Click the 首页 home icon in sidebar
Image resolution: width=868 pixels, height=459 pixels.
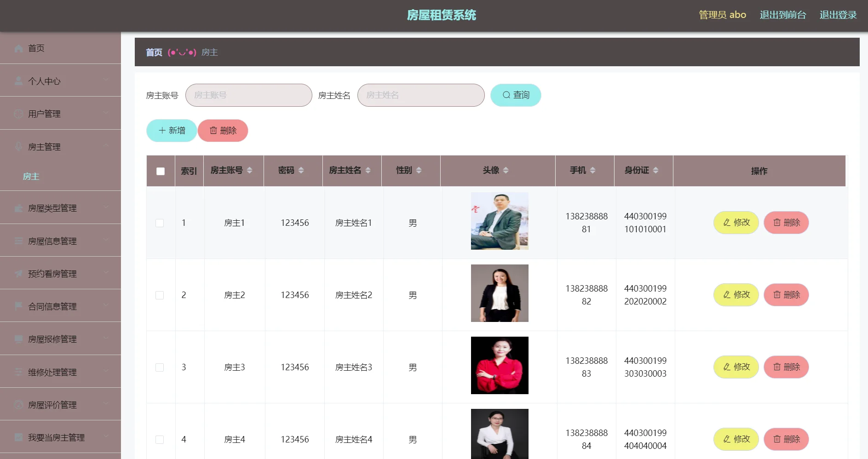(18, 48)
